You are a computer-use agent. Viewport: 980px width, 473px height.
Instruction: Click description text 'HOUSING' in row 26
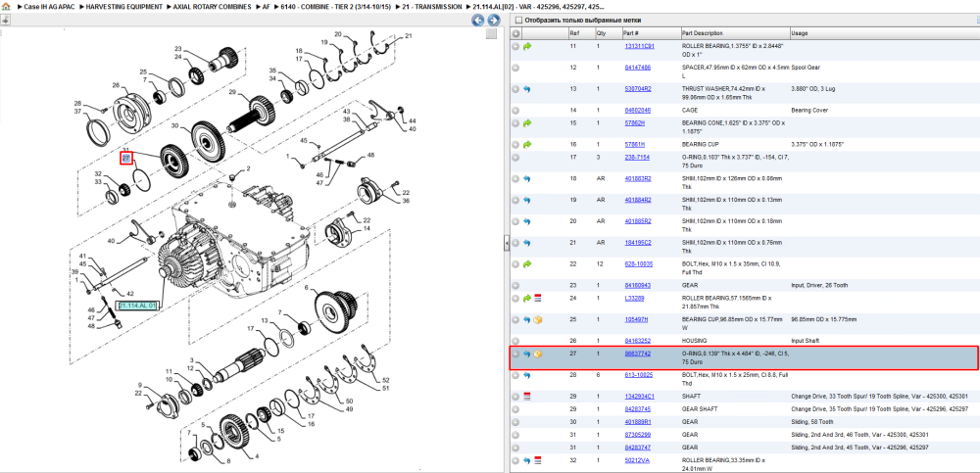pos(693,341)
